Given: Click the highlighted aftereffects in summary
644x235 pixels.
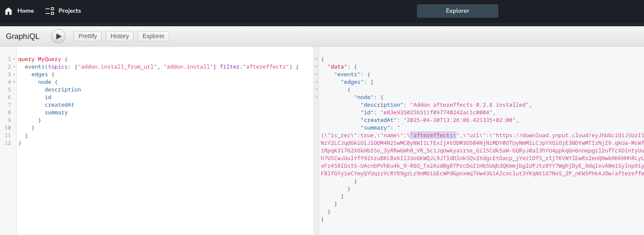Looking at the screenshot, I should click(x=434, y=135).
